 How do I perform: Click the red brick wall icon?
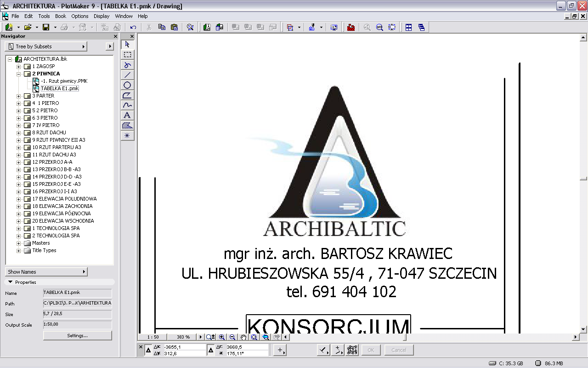pos(351,27)
